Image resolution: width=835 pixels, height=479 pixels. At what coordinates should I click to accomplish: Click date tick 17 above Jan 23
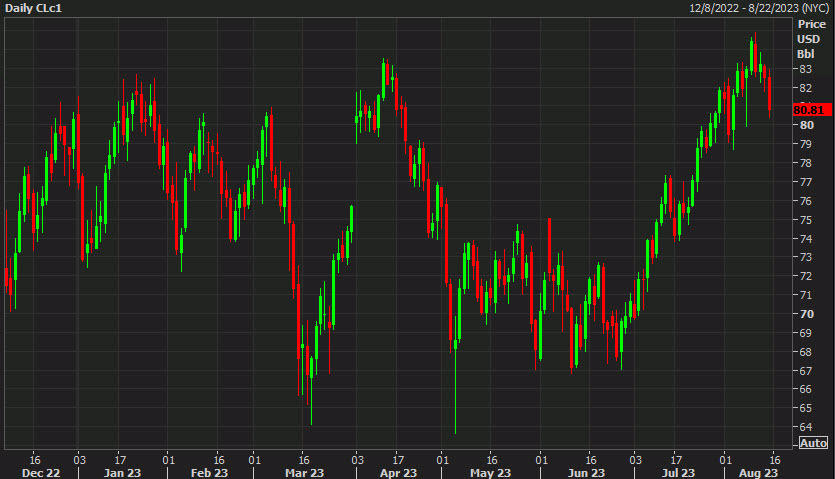click(x=120, y=460)
